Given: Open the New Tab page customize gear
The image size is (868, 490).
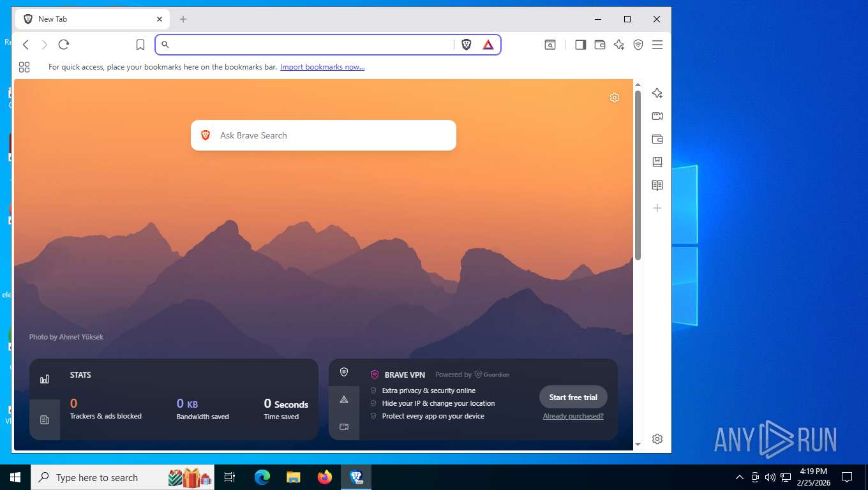Looking at the screenshot, I should [615, 98].
